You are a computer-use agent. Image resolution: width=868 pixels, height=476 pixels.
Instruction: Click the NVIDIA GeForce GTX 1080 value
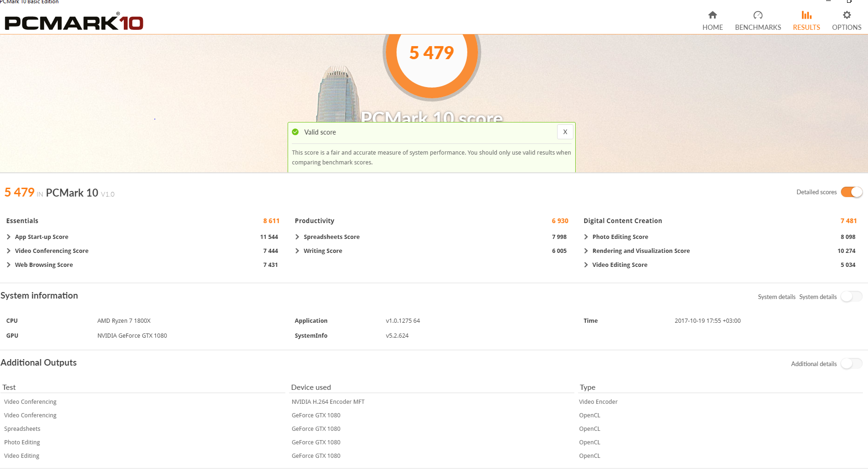132,336
